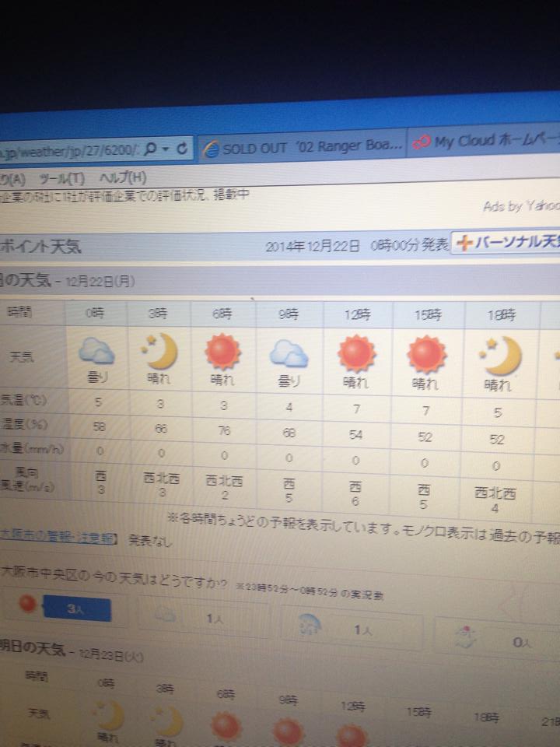Click the sun icon for 6時 today
Viewport: 560px width, 747px height.
[x=222, y=354]
